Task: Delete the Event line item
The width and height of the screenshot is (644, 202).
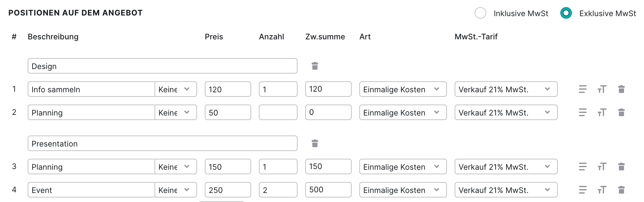Action: (621, 190)
